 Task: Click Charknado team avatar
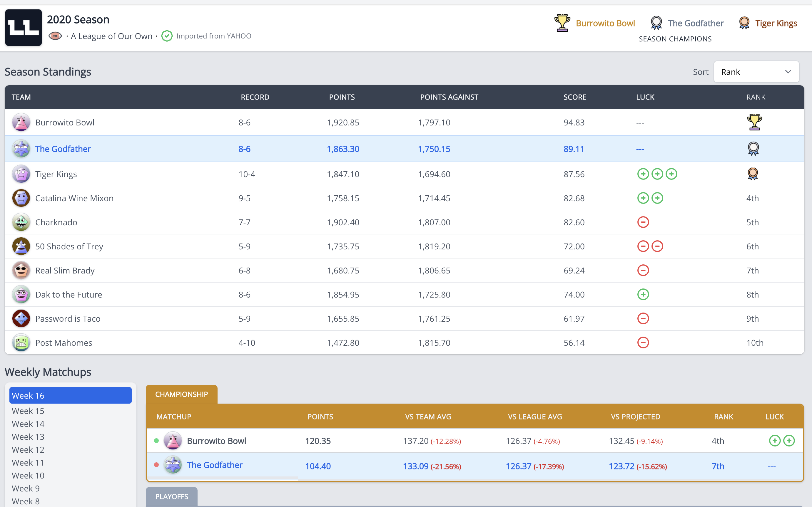point(21,222)
